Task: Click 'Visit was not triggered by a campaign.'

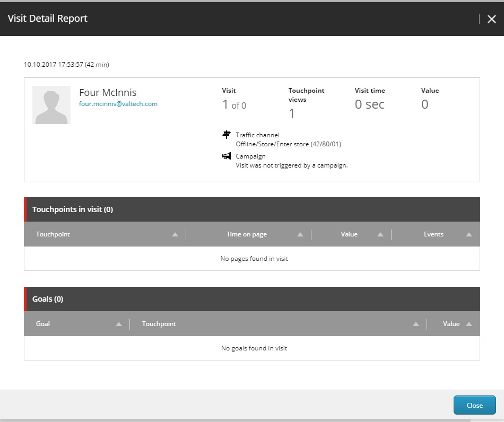Action: (292, 165)
